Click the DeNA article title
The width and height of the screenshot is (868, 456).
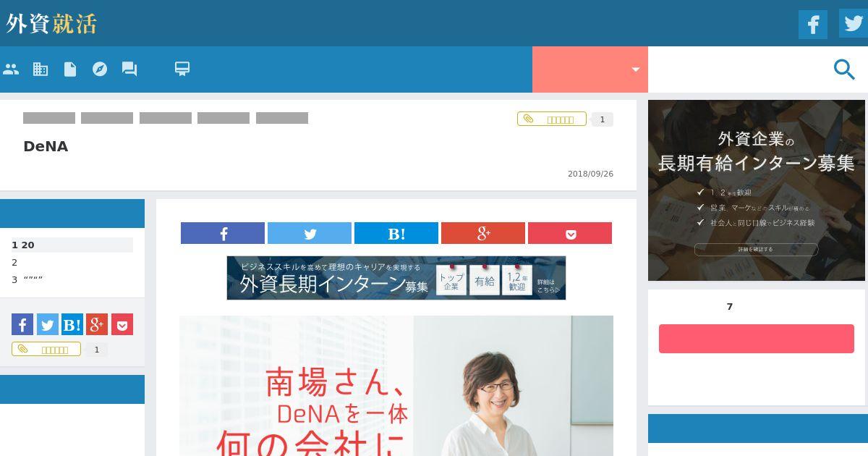point(46,146)
